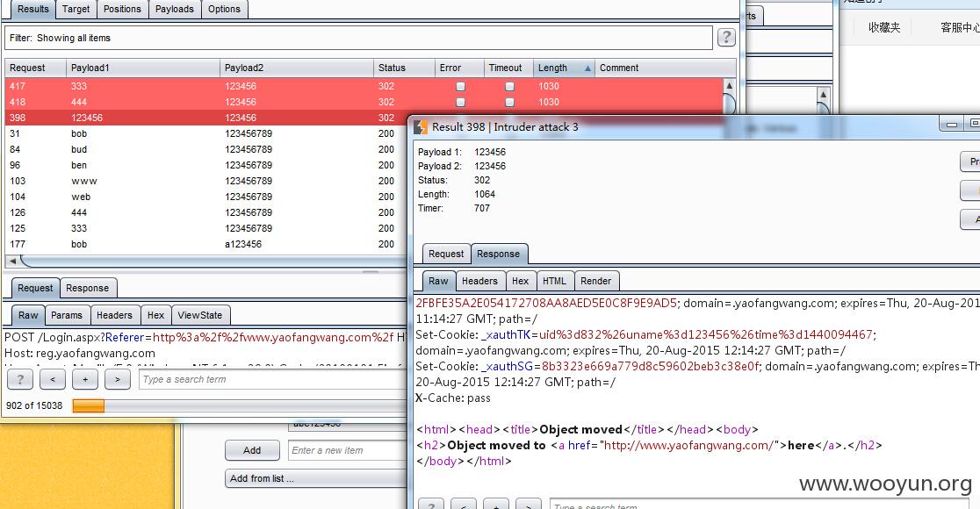Screen dimensions: 980x509
Task: Open the Target tab
Action: [x=76, y=9]
